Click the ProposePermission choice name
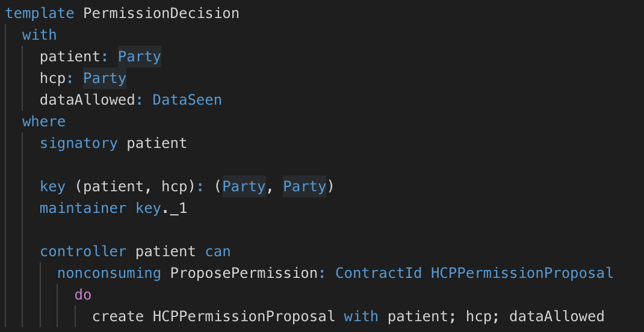 tap(244, 273)
